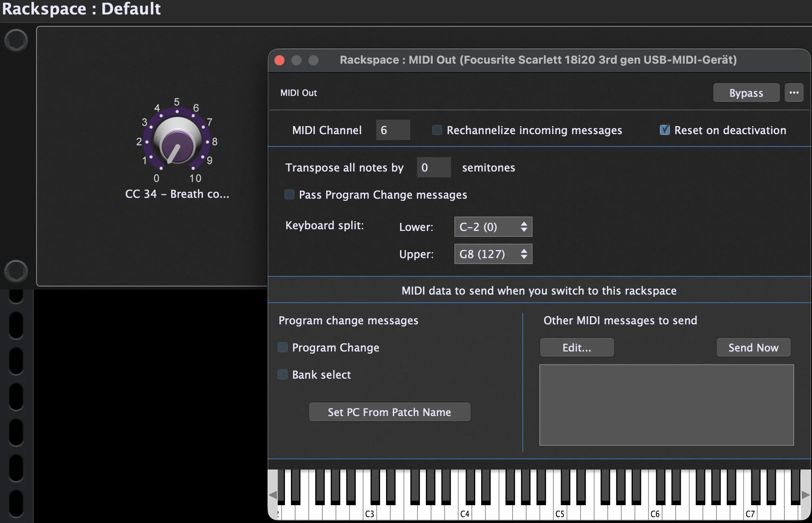Click the Bypass button
812x523 pixels.
click(746, 93)
